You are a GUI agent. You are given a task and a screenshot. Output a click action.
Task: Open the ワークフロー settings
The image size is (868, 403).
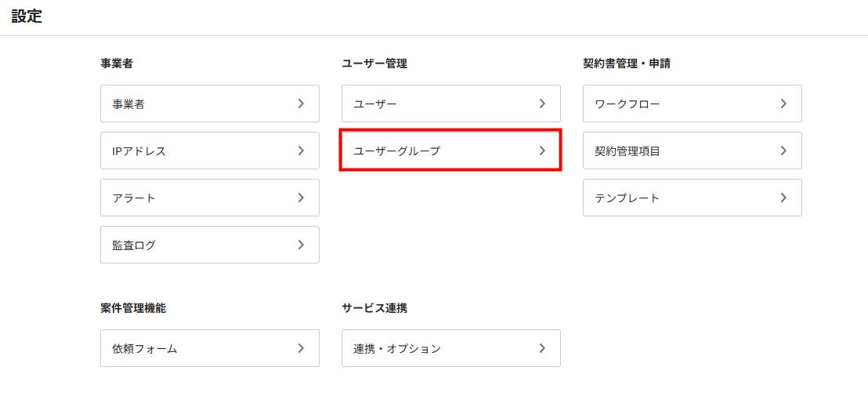(693, 103)
